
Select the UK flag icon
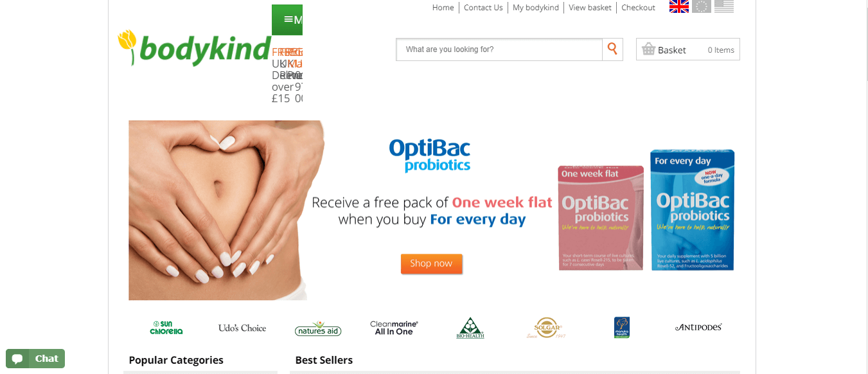pyautogui.click(x=679, y=6)
